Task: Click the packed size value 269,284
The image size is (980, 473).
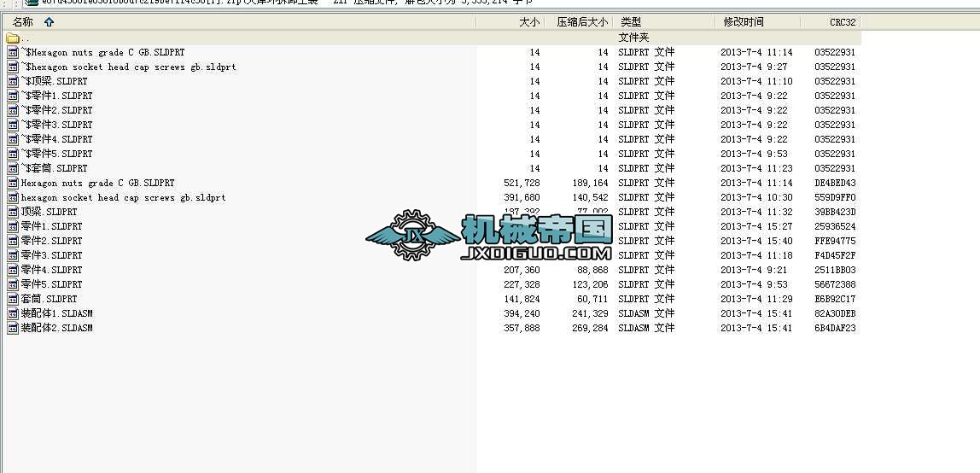Action: click(x=590, y=328)
